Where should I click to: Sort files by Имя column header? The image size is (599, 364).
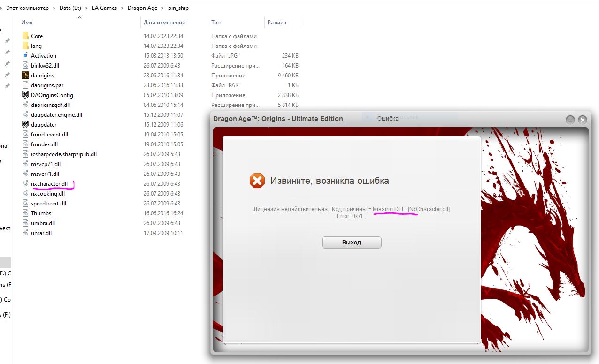[x=27, y=23]
